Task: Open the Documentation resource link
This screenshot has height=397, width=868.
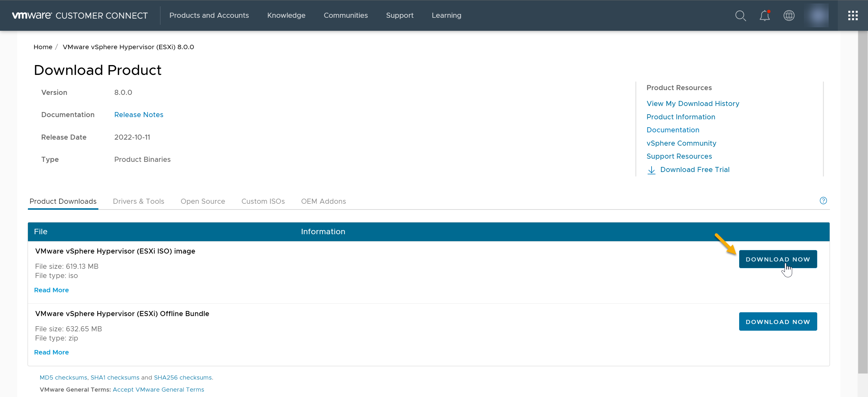Action: [673, 130]
